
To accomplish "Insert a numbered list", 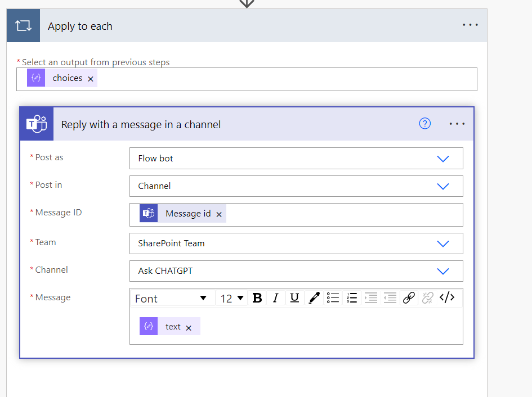I will 352,298.
